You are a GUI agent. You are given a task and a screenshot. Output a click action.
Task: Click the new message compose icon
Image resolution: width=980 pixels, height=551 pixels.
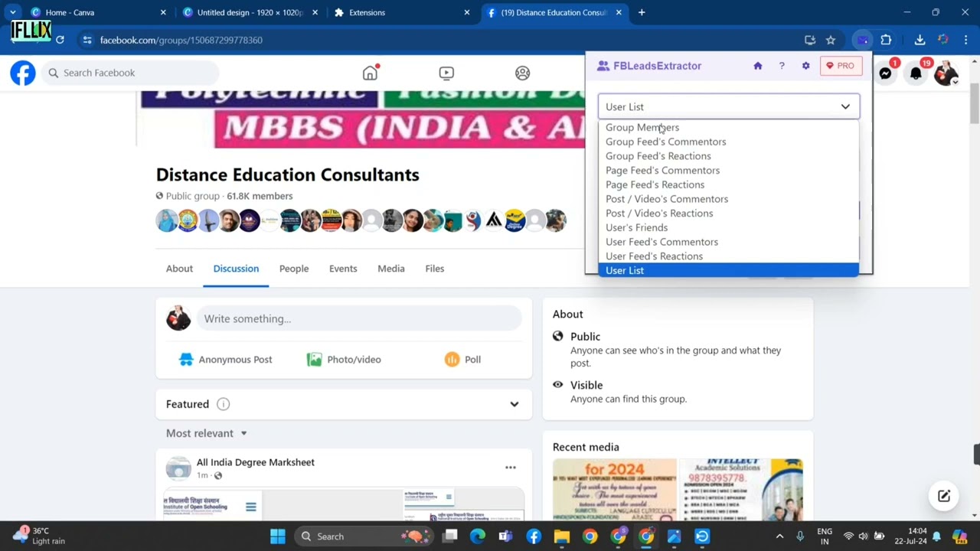pyautogui.click(x=944, y=496)
